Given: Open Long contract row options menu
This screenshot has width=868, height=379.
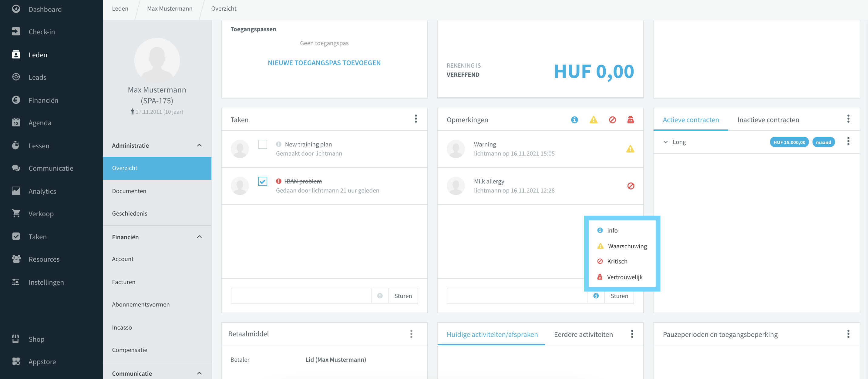Looking at the screenshot, I should [x=848, y=141].
